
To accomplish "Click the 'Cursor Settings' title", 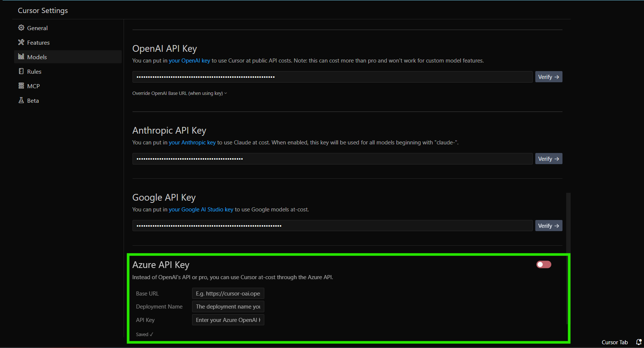I will click(43, 11).
